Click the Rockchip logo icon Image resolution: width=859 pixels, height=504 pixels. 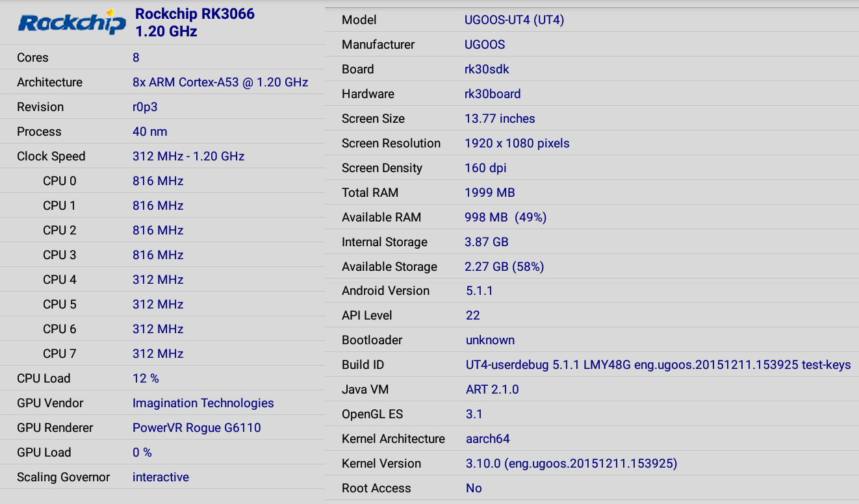click(x=71, y=23)
